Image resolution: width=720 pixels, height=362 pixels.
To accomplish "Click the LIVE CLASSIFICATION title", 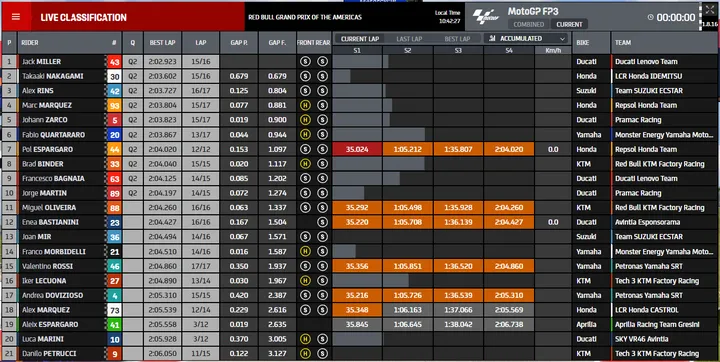I will (84, 17).
